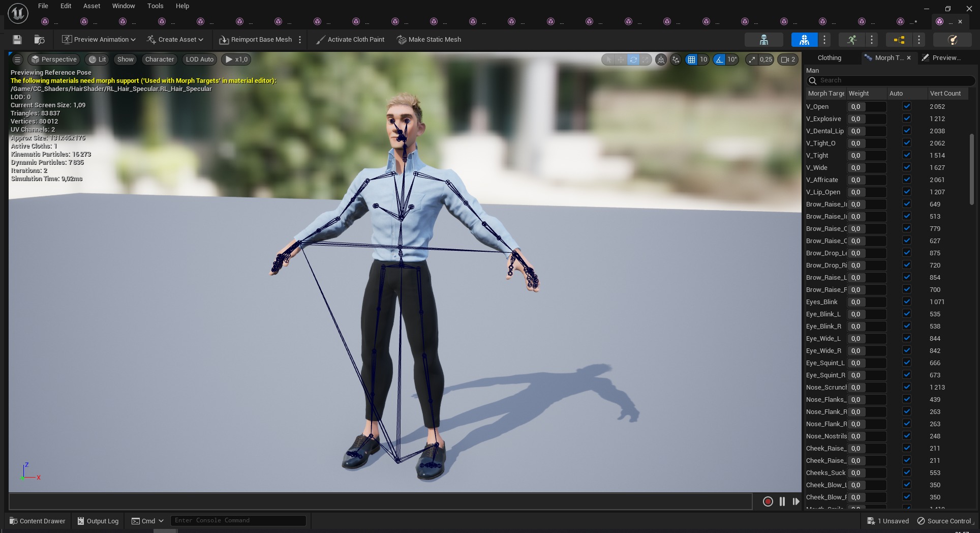Open the Lit shading mode dropdown

[x=97, y=60]
